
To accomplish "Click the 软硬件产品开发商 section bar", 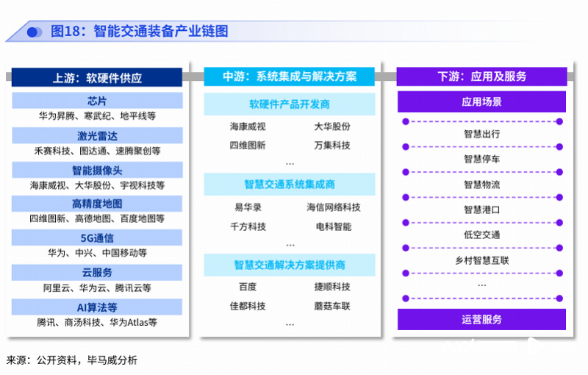I will [290, 104].
